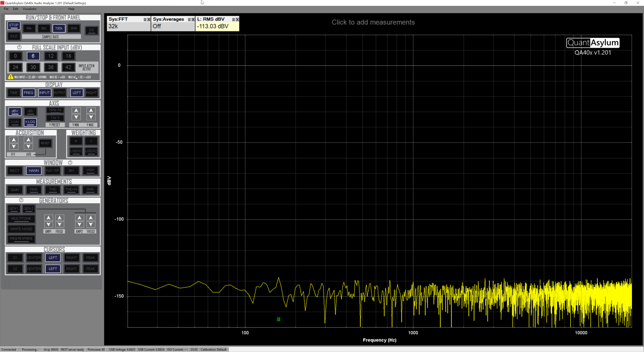Enable FREQ RESPONSE generator
The image size is (644, 352).
coord(21,239)
